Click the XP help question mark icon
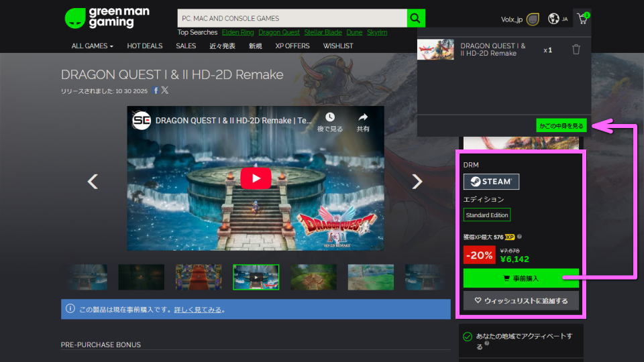Screen dimensions: 644x362 [x=519, y=237]
